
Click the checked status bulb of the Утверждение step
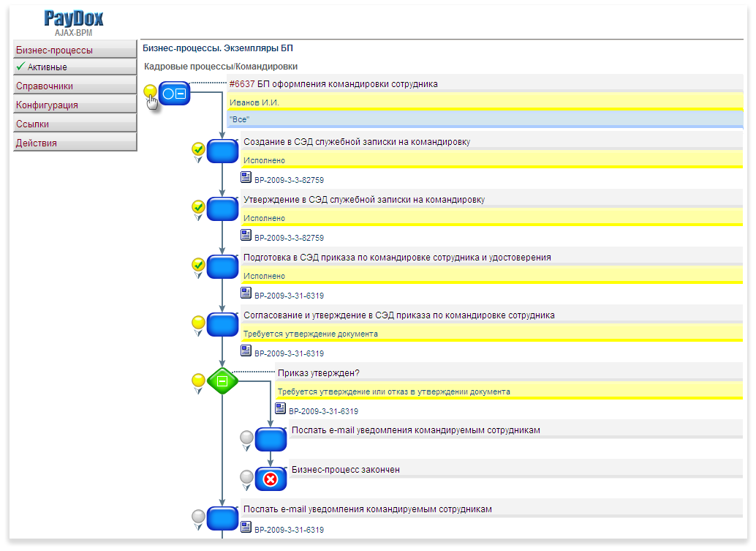click(x=198, y=206)
